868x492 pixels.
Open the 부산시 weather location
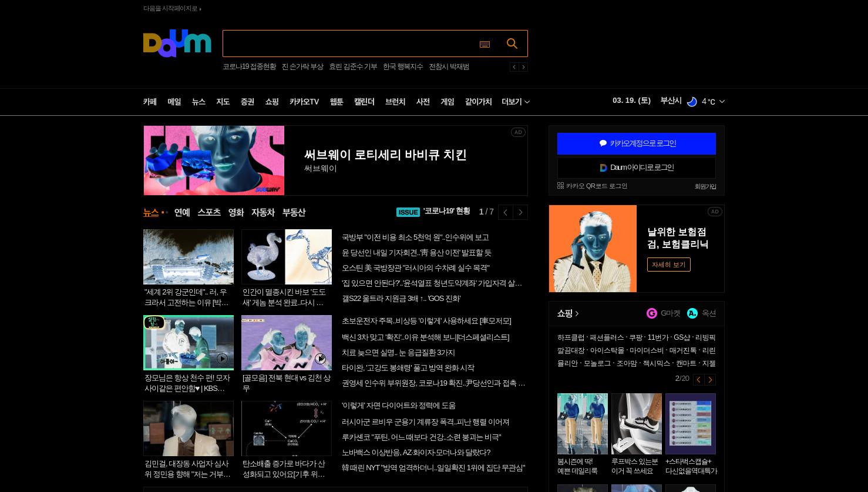coord(671,101)
